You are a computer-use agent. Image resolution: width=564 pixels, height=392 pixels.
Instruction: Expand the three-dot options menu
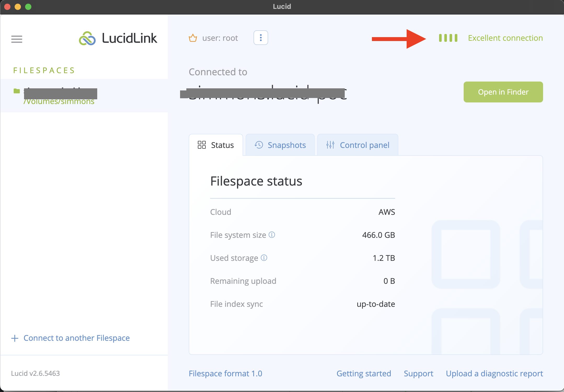pos(261,38)
